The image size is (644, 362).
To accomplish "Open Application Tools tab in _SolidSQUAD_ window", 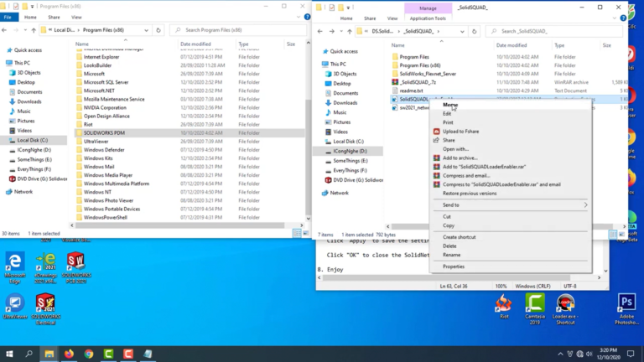I will (428, 18).
